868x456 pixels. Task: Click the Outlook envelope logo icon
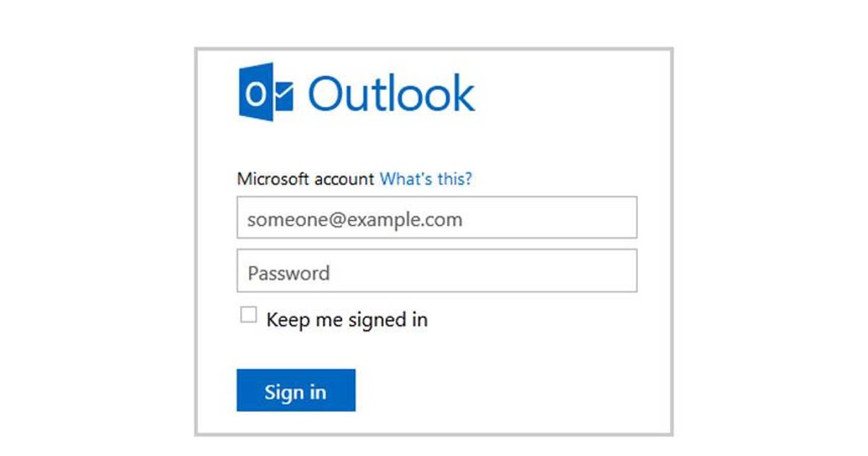coord(265,92)
